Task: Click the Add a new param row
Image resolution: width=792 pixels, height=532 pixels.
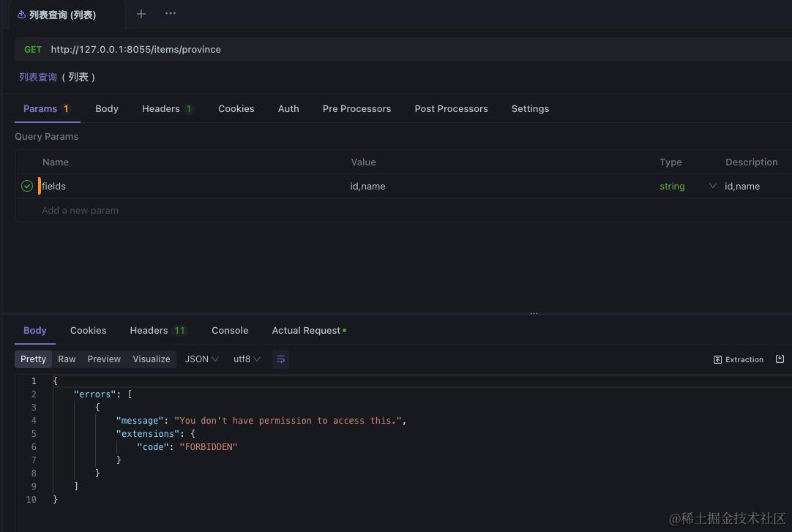Action: tap(80, 210)
